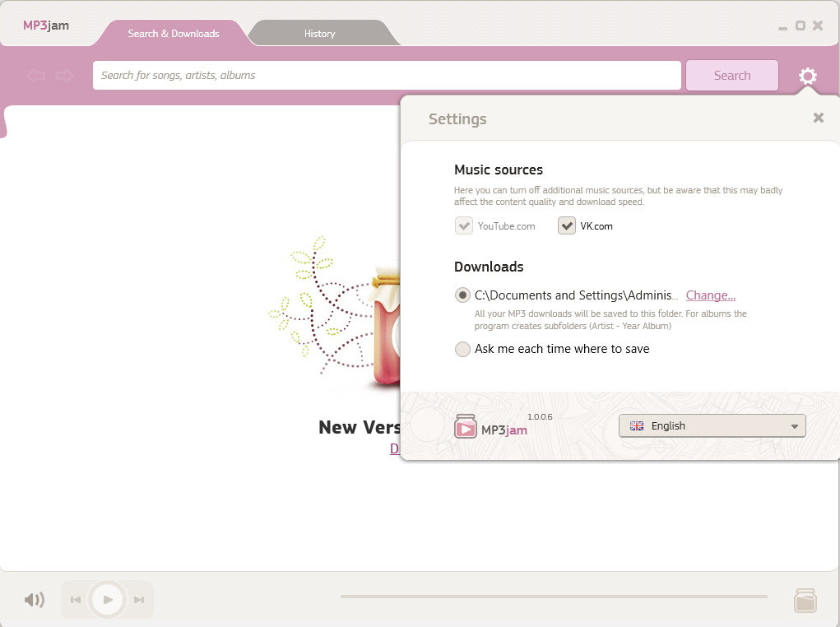Mute audio with the speaker icon

click(35, 600)
